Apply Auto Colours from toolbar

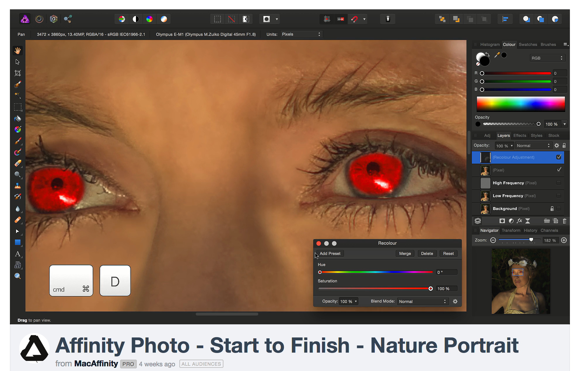150,19
